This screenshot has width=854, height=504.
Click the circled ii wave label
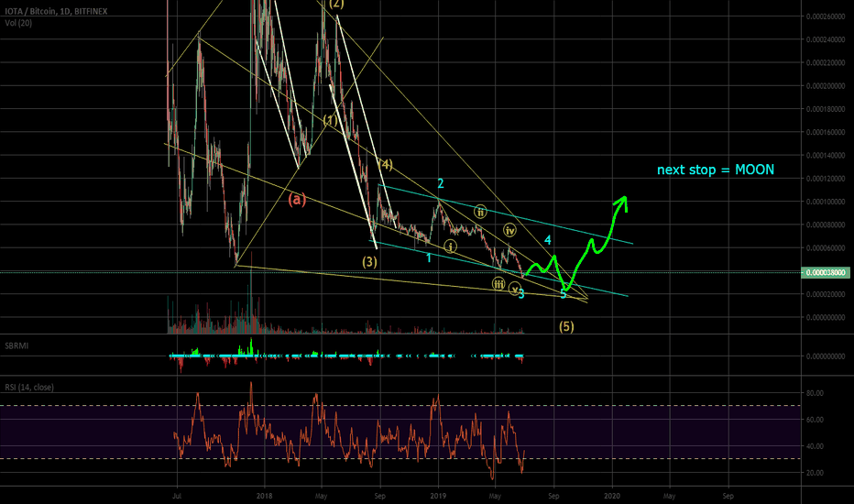point(480,212)
